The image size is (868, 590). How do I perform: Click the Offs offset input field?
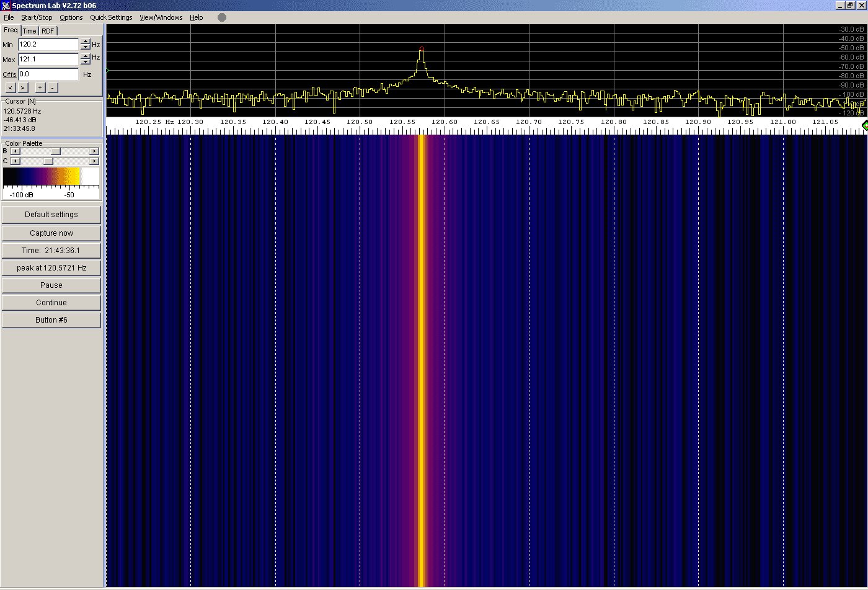point(48,74)
